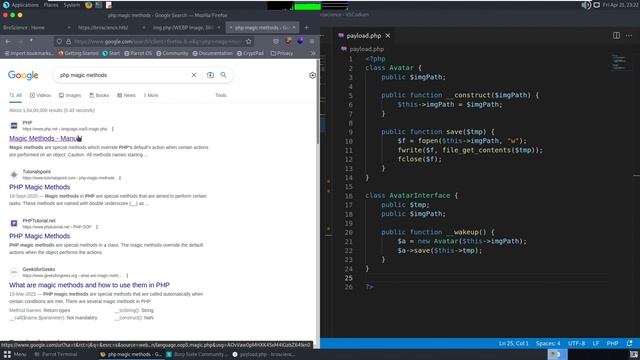Expand the More search filters menu
The image size is (640, 360).
[x=151, y=95]
